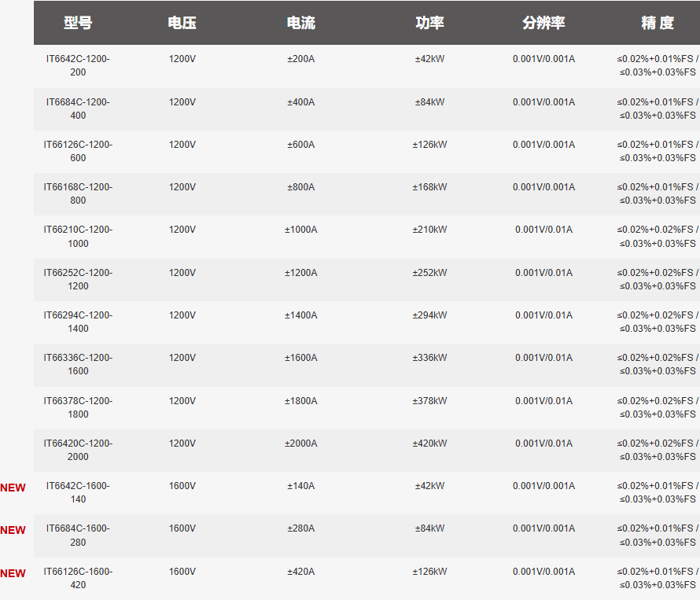The width and height of the screenshot is (700, 600).
Task: Click the ±168kW power value
Action: click(429, 187)
